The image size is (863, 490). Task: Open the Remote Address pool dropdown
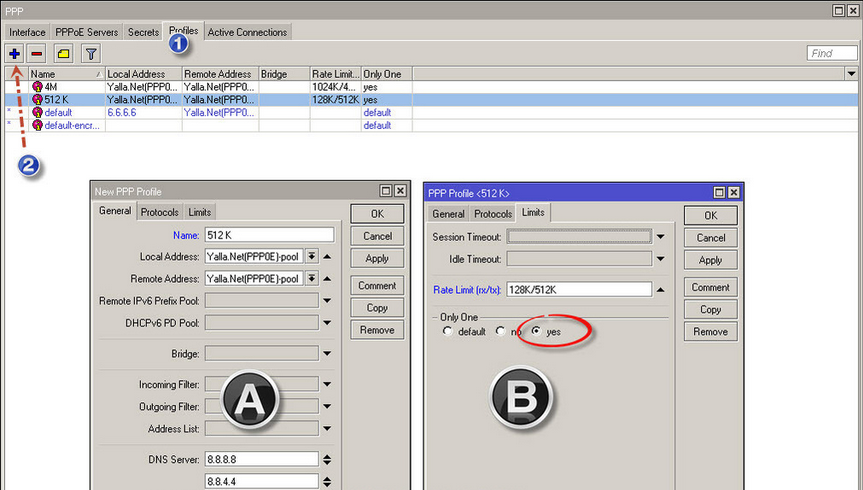(x=311, y=278)
